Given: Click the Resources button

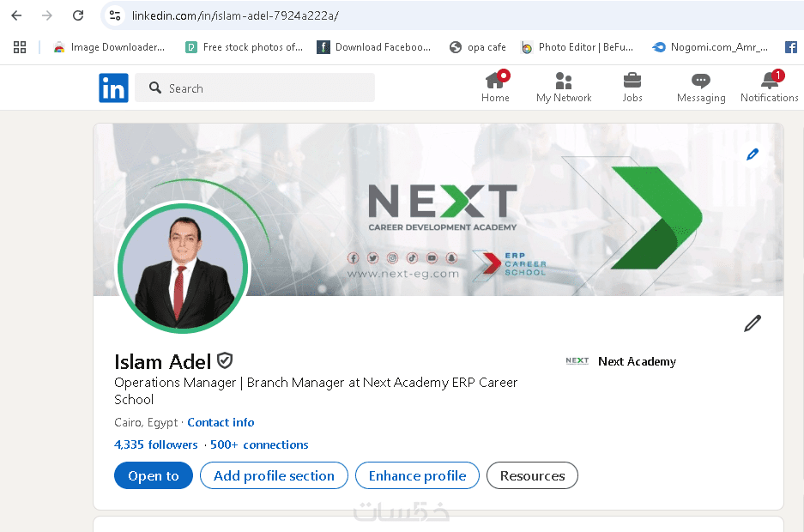Looking at the screenshot, I should click(x=532, y=475).
